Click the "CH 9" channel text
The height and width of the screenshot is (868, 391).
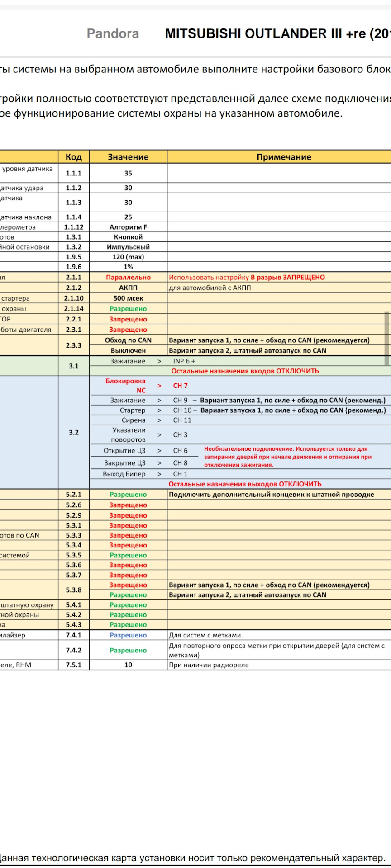pos(180,401)
